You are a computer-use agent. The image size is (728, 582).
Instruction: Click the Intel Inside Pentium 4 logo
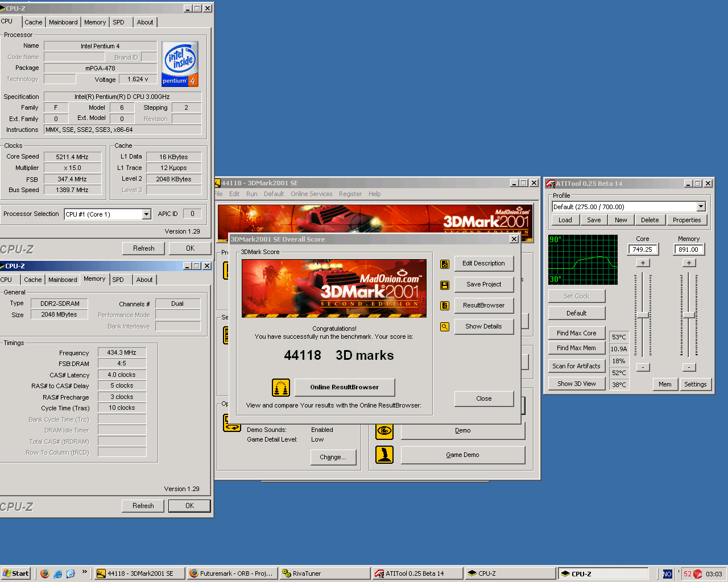(x=180, y=64)
